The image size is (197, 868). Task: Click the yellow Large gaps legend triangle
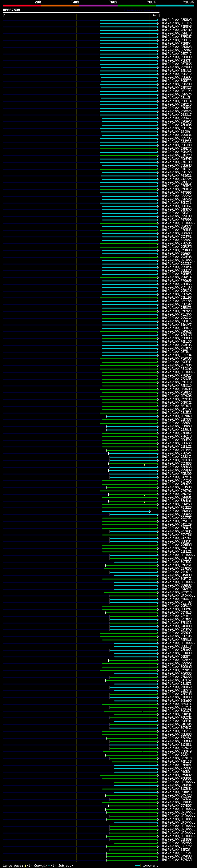25,865
